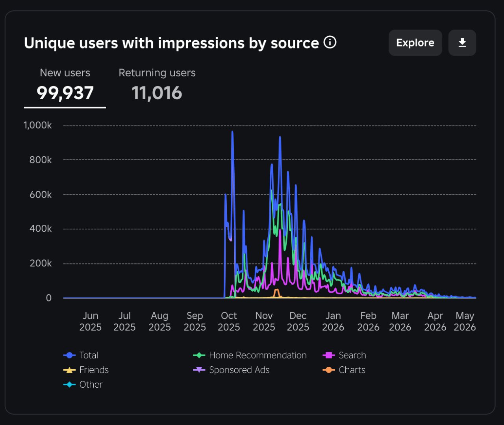Click the cyan Other legend marker

69,384
